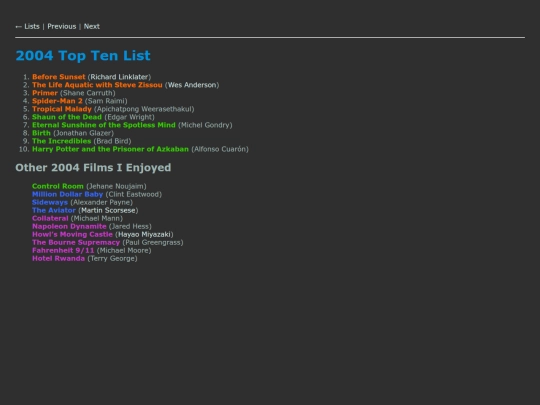Click director name Clint Eastwood
The height and width of the screenshot is (405, 540).
tap(134, 194)
